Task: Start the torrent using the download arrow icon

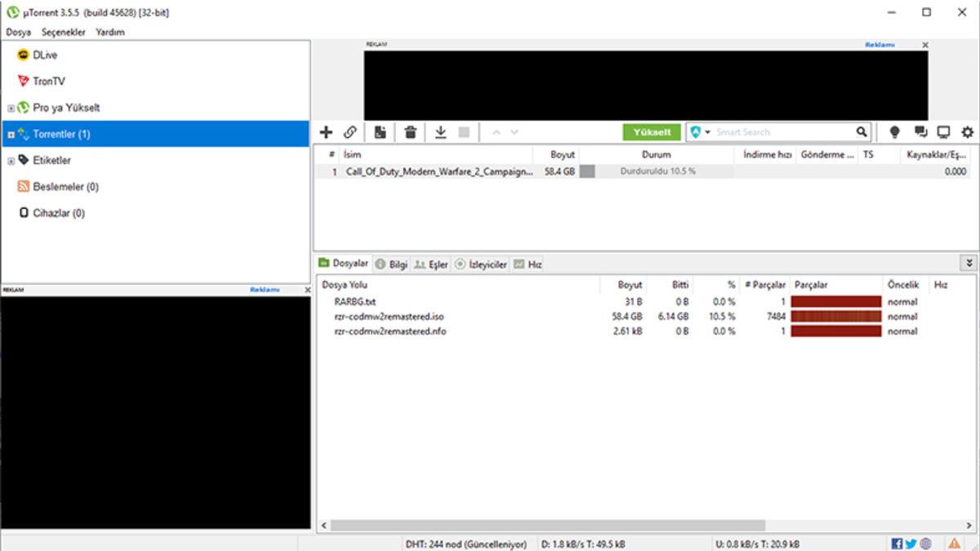Action: [x=439, y=131]
